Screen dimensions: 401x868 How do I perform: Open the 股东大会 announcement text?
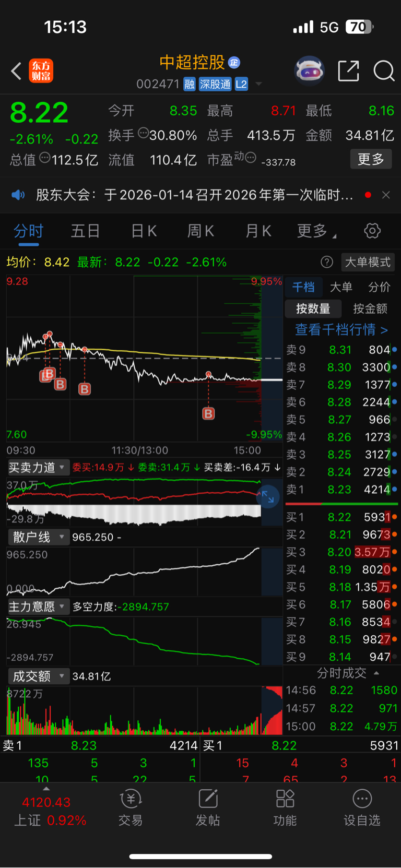click(x=195, y=195)
